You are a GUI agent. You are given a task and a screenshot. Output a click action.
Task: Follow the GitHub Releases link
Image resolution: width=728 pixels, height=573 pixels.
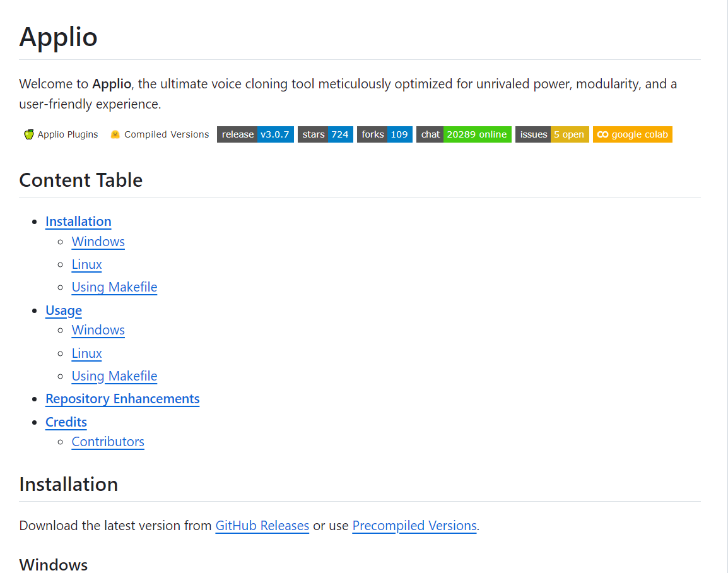(262, 526)
